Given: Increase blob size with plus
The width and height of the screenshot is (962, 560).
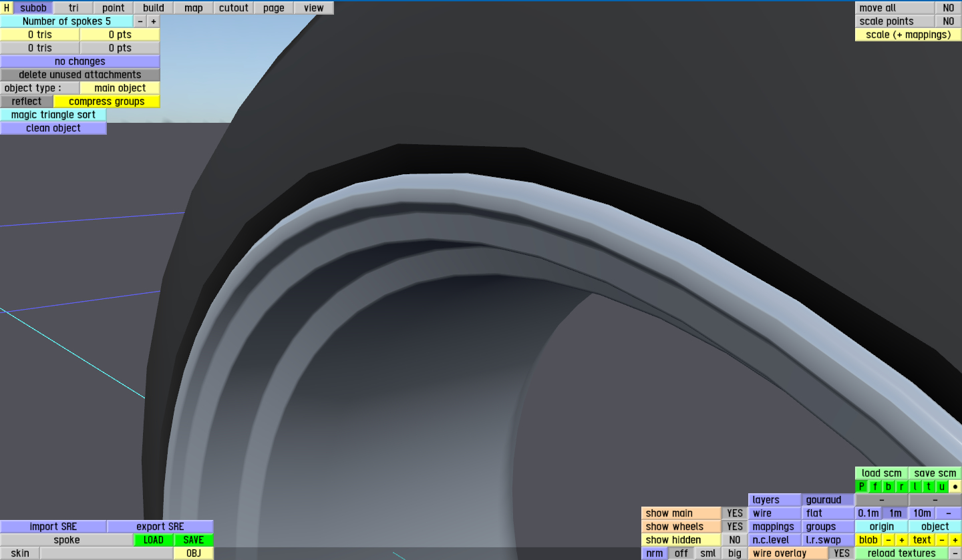Looking at the screenshot, I should pyautogui.click(x=902, y=540).
